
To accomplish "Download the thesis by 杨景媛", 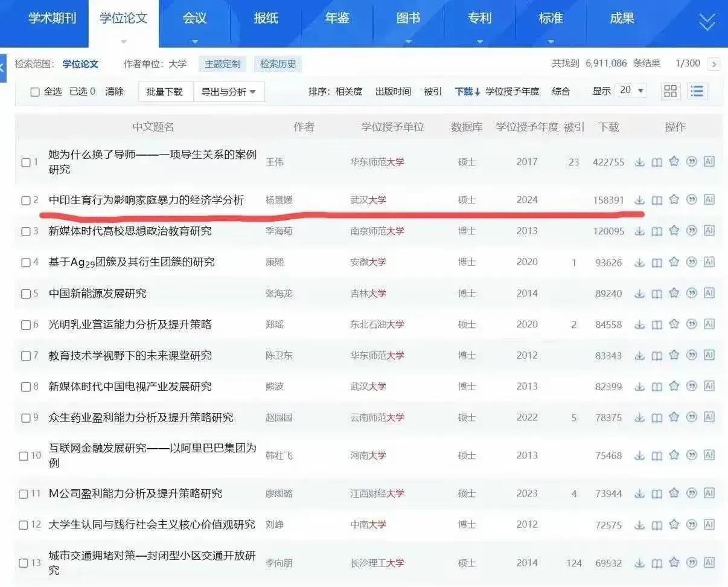I will 639,200.
